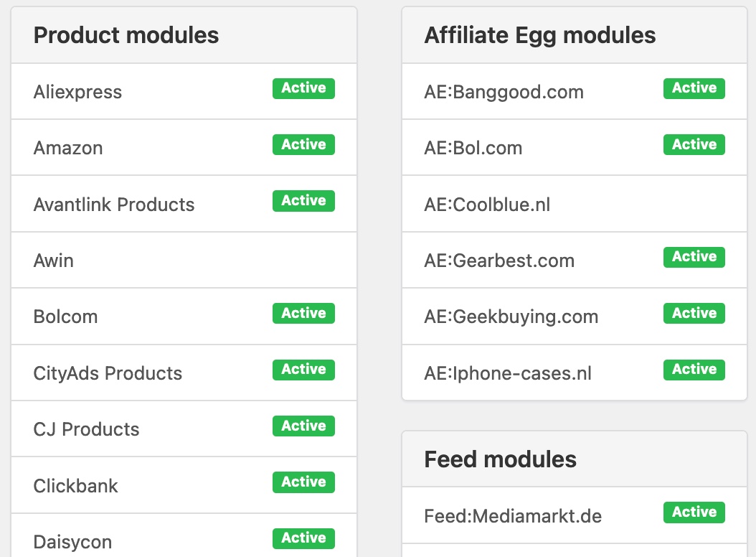Open CJ Products module
The image size is (756, 557).
(86, 429)
